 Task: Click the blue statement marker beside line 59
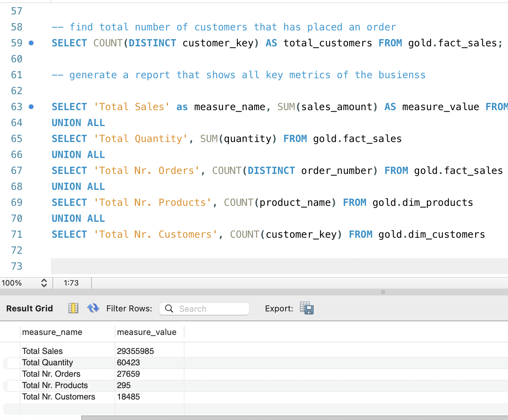[x=31, y=43]
